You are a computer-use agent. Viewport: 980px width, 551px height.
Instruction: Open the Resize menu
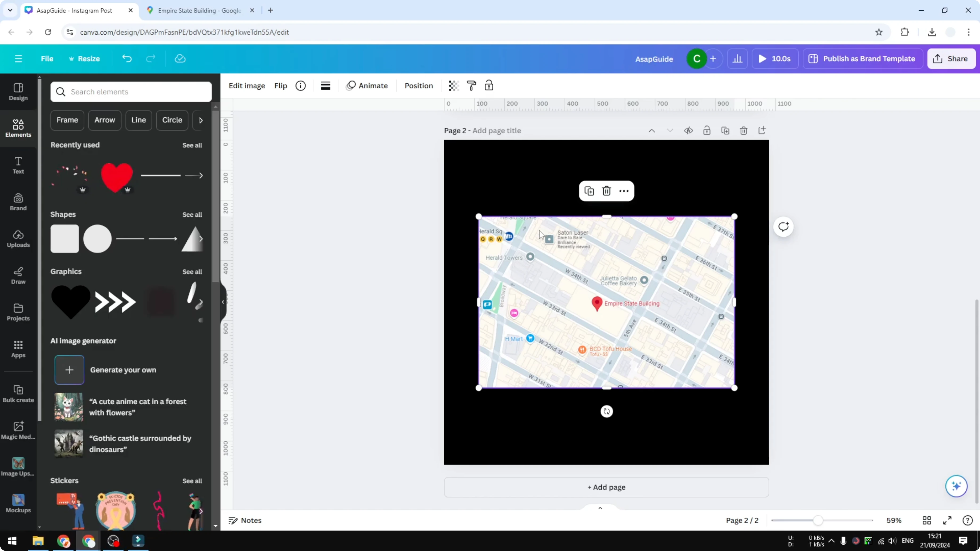tap(84, 59)
